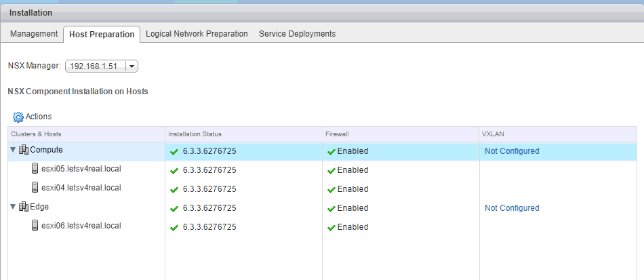
Task: Open the NSX Manager IP dropdown
Action: coord(132,66)
